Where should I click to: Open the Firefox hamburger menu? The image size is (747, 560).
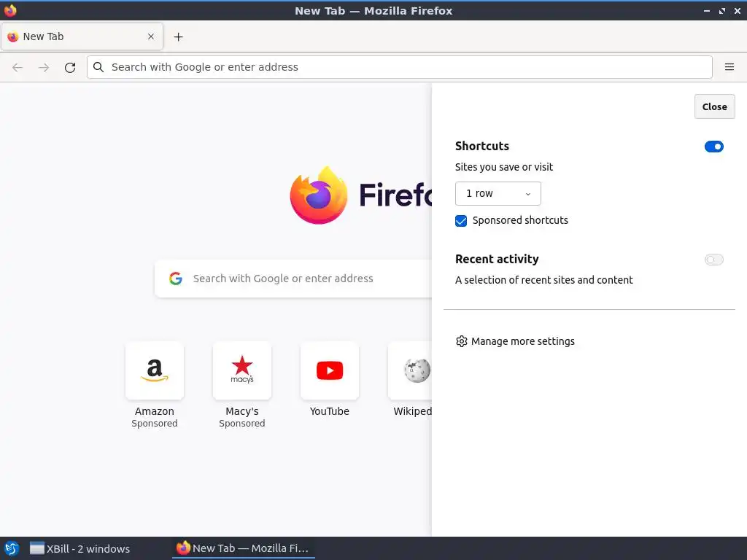[729, 67]
